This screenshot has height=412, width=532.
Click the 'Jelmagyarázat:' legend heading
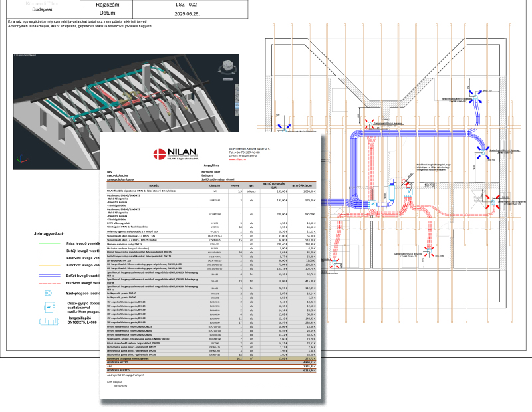pyautogui.click(x=49, y=234)
